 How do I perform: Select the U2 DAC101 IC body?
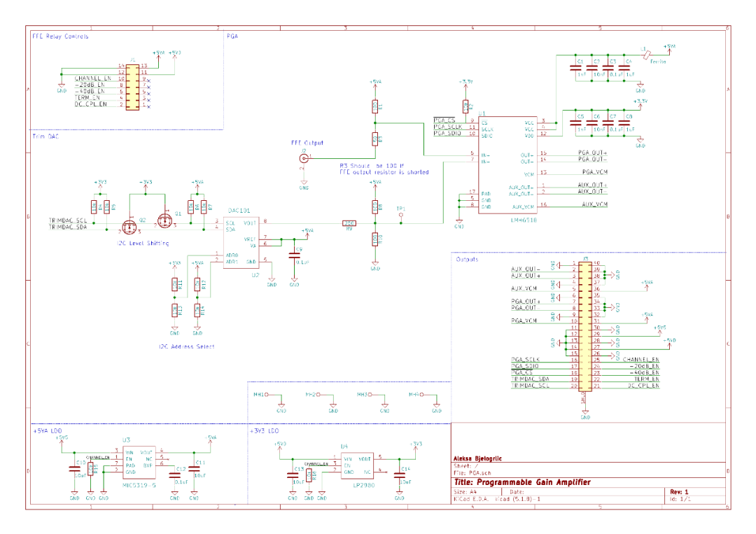click(x=241, y=242)
